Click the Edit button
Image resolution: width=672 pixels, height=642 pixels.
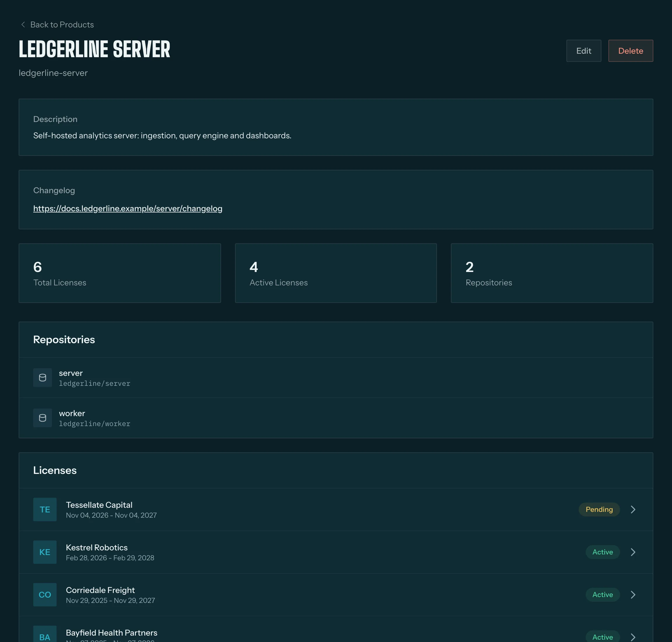coord(583,51)
